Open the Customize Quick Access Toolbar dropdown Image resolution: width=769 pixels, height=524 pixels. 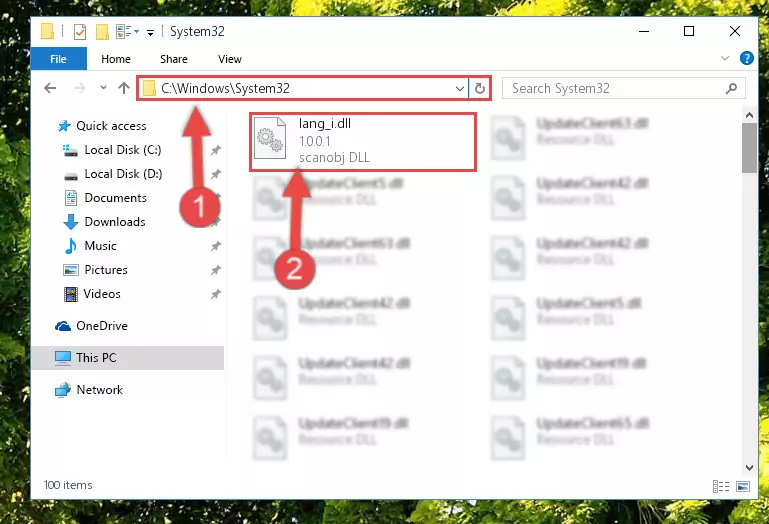pos(151,32)
